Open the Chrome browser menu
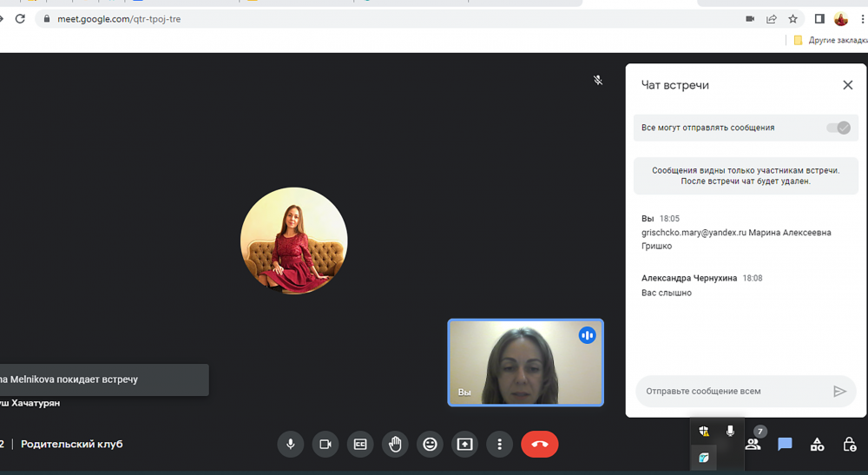 (861, 19)
